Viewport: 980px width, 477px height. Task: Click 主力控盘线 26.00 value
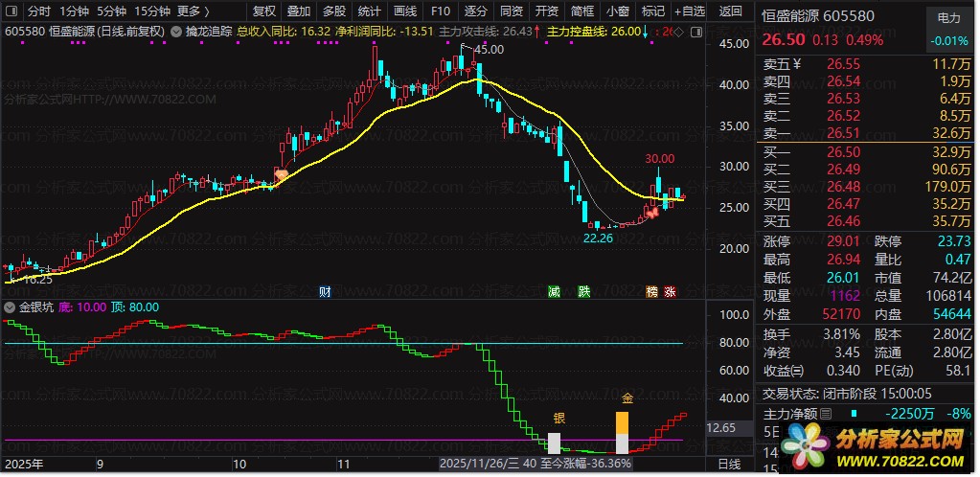coord(627,31)
